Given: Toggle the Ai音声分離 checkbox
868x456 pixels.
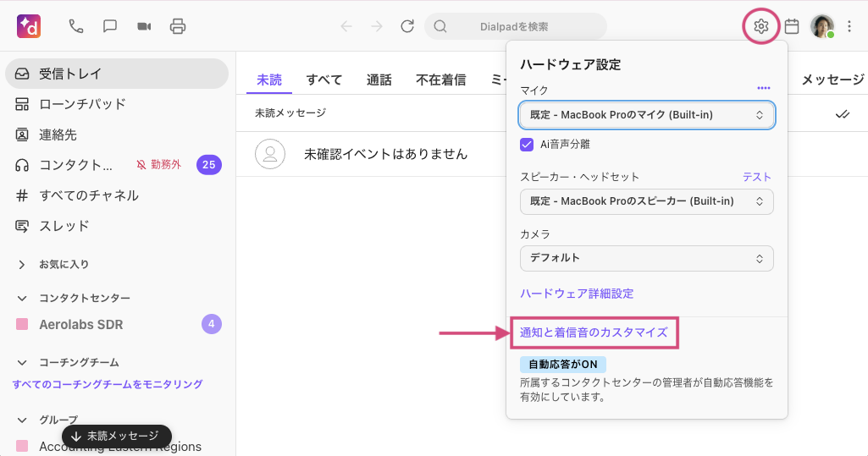Looking at the screenshot, I should click(x=527, y=144).
